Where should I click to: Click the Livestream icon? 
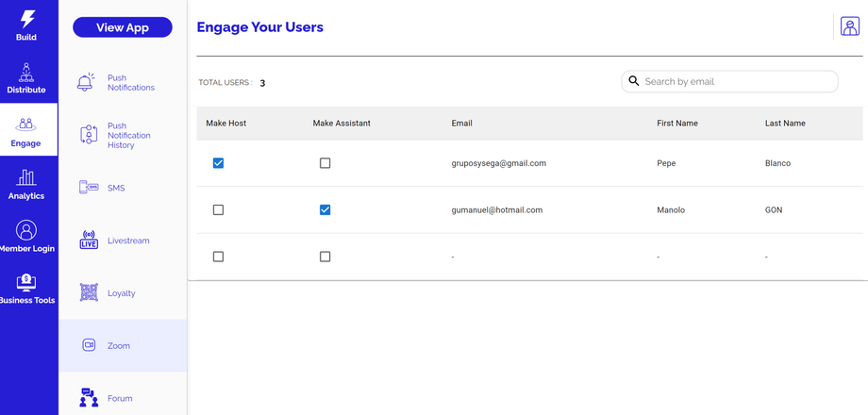[89, 241]
